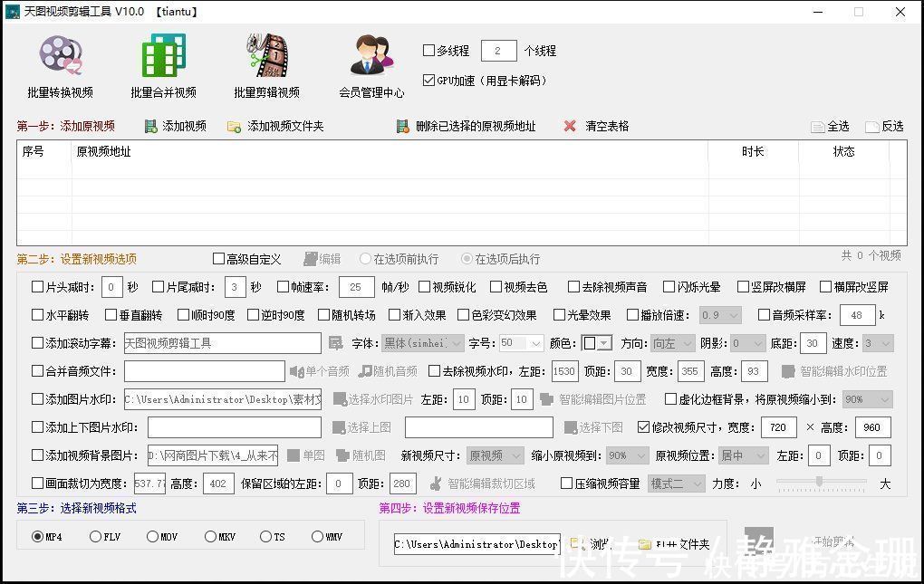
Task: Open the 批量转换视频 film reel icon
Action: pyautogui.click(x=61, y=55)
